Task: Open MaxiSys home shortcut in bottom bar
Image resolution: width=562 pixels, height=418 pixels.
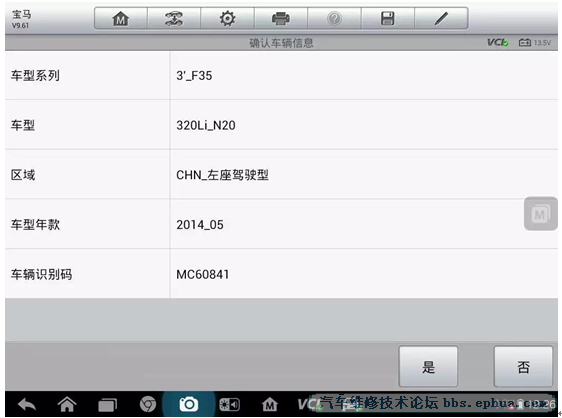Action: [x=270, y=404]
